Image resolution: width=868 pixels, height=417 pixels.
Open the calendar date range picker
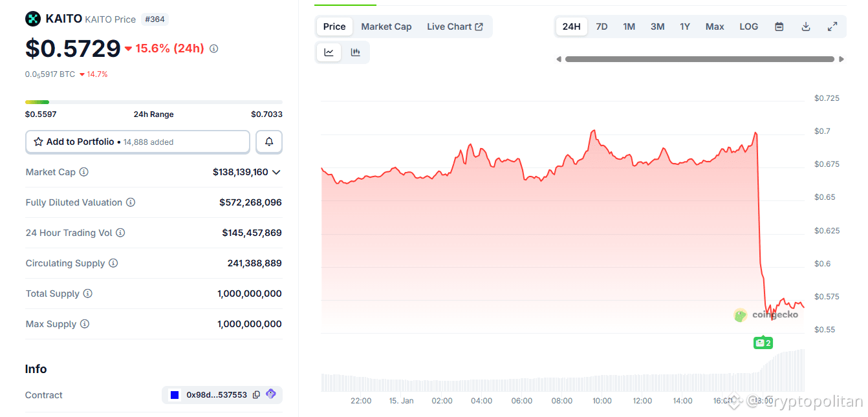[x=779, y=27]
